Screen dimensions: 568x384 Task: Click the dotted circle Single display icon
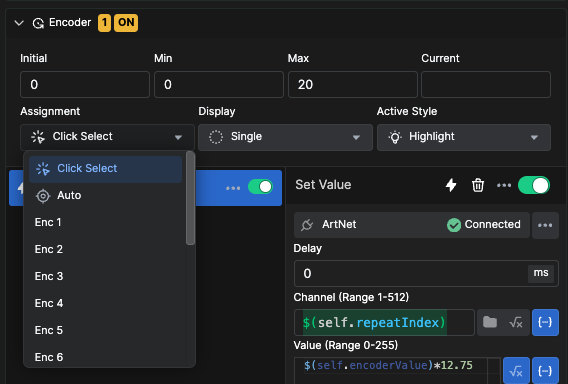click(216, 137)
